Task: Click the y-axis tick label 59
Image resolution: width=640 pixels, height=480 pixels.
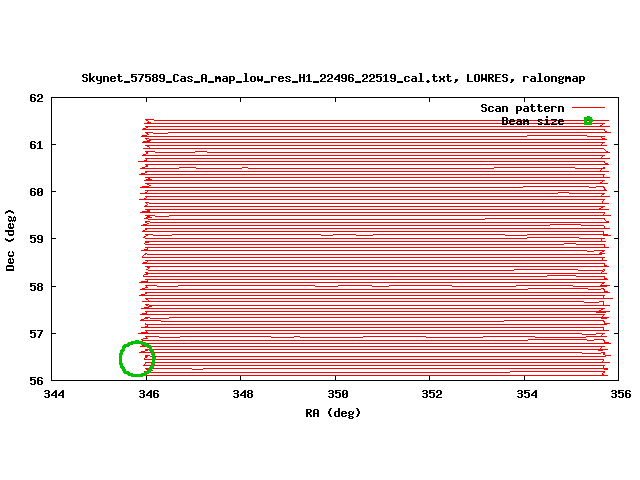Action: pyautogui.click(x=36, y=239)
